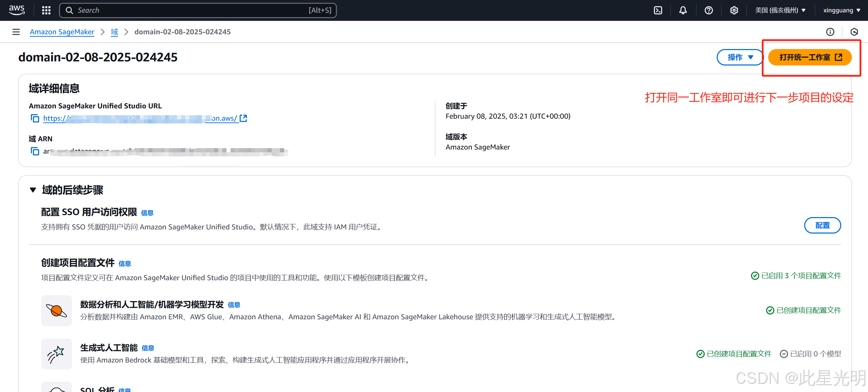Expand the 操作 actions dropdown
Viewport: 868px width, 392px height.
coord(740,57)
